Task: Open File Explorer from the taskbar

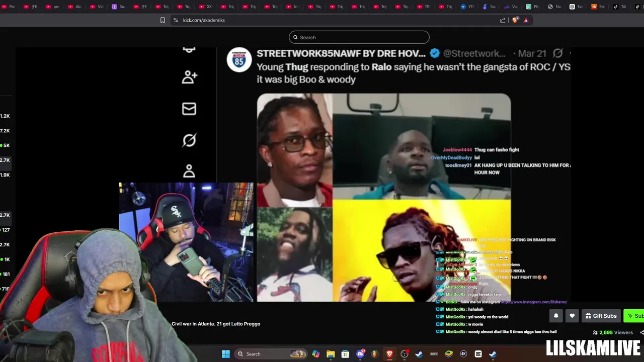Action: click(331, 354)
